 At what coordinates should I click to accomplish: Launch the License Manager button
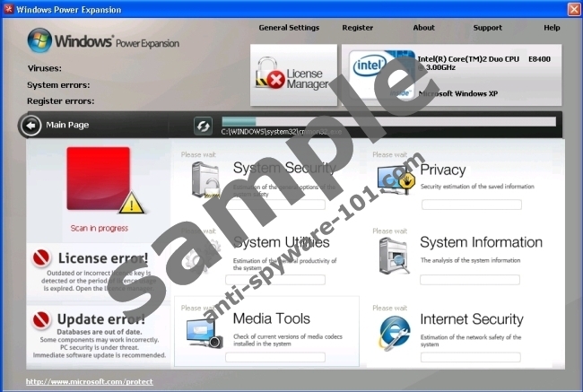293,75
